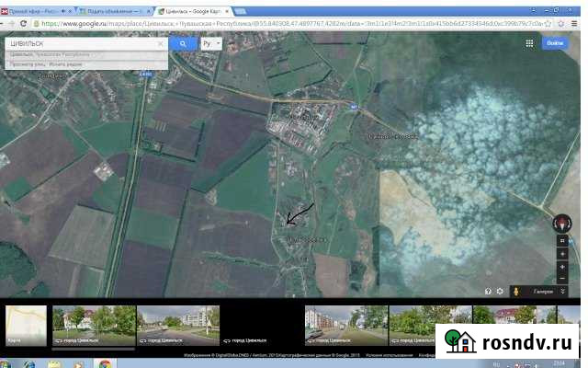Clear the search box with X
This screenshot has width=588, height=368.
(161, 43)
